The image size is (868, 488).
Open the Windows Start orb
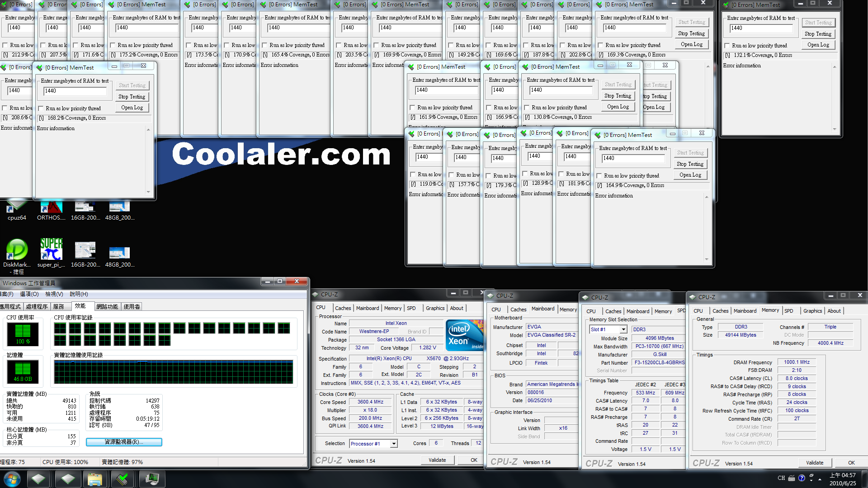(12, 479)
